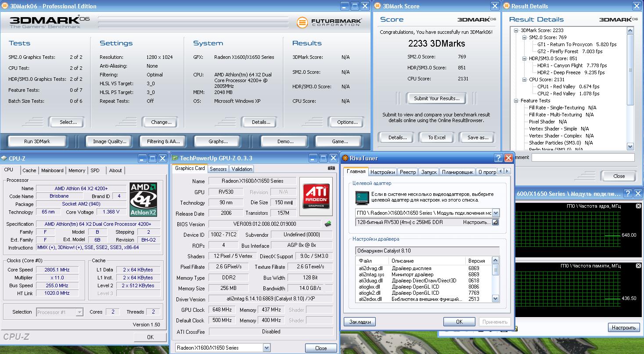The image size is (644, 354).
Task: Click the AMD Athlon 64 X2 logo in CPU-Z
Action: (x=144, y=200)
